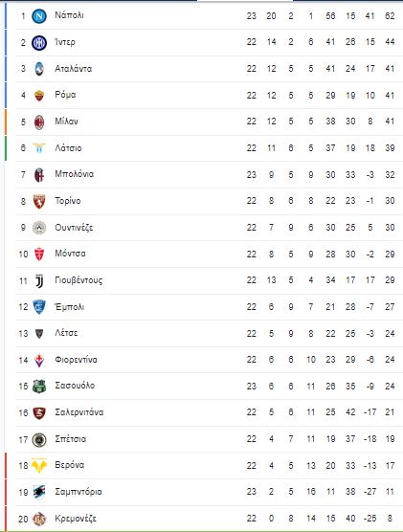
Task: Click the Sampdoria club crest
Action: pyautogui.click(x=39, y=492)
